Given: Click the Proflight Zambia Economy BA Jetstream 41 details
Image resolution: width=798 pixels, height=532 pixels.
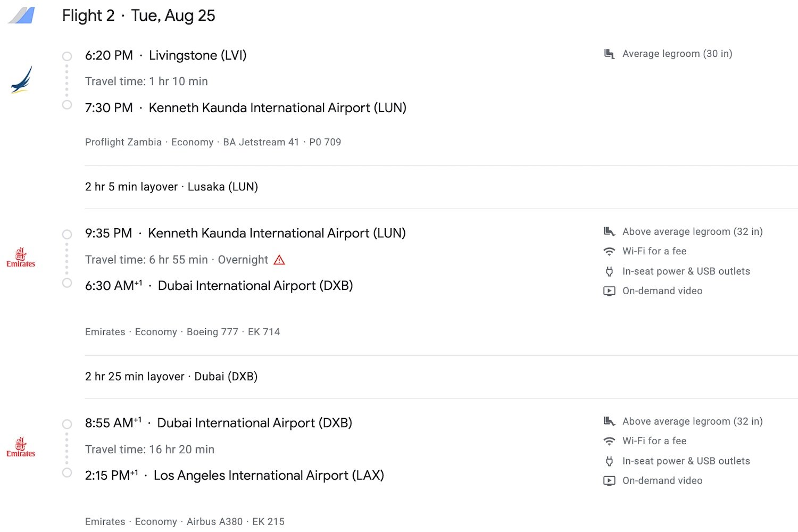Looking at the screenshot, I should (x=213, y=142).
